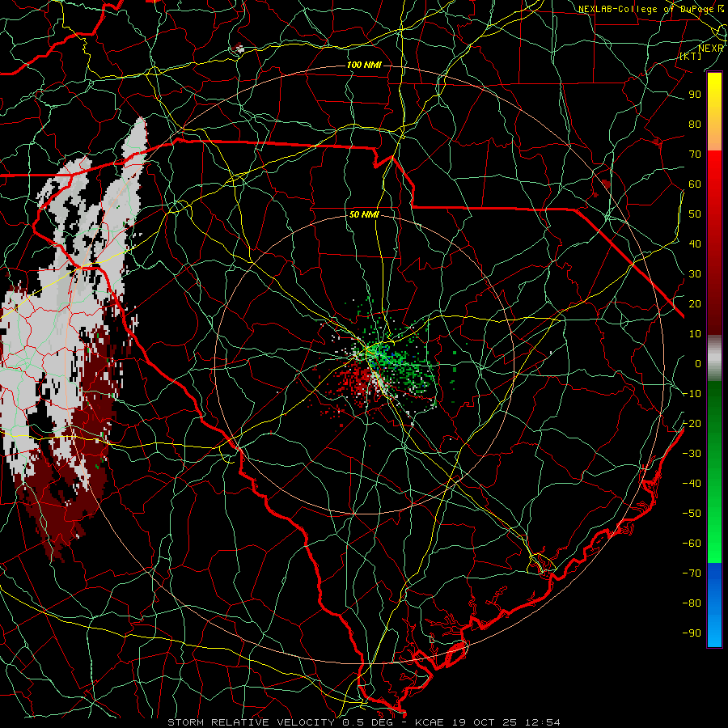Click the 50 NMI range ring label
The height and width of the screenshot is (728, 728).
364,214
